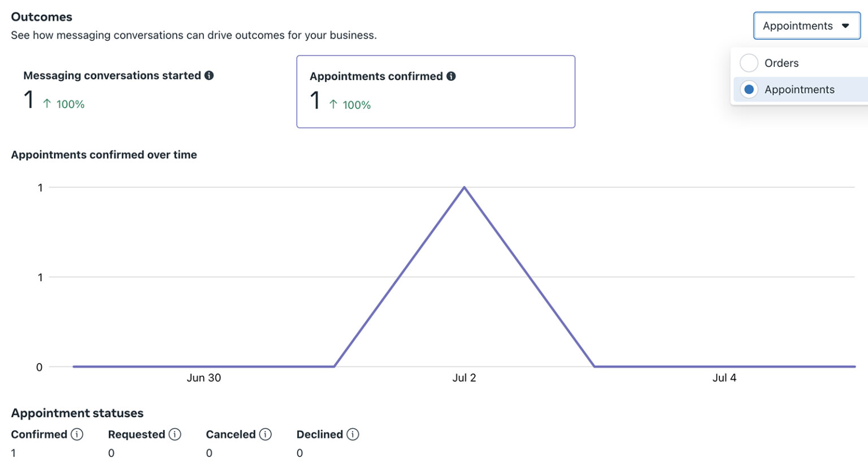
Task: Select the Appointments confirmed metric card
Action: [x=435, y=92]
